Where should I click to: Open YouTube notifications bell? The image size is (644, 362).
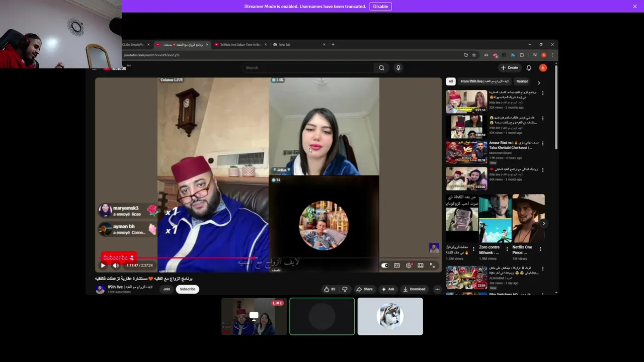pyautogui.click(x=529, y=67)
